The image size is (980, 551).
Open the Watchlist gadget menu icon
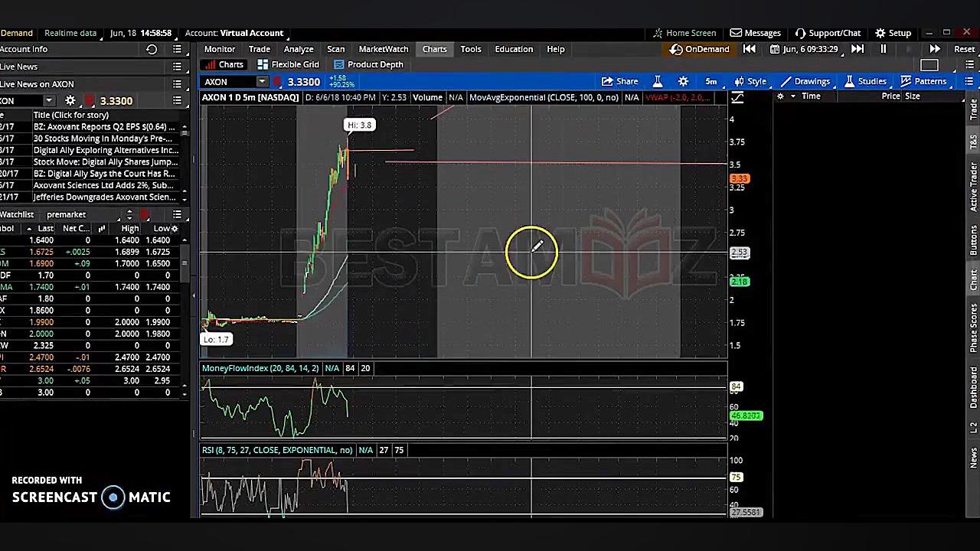coord(177,214)
